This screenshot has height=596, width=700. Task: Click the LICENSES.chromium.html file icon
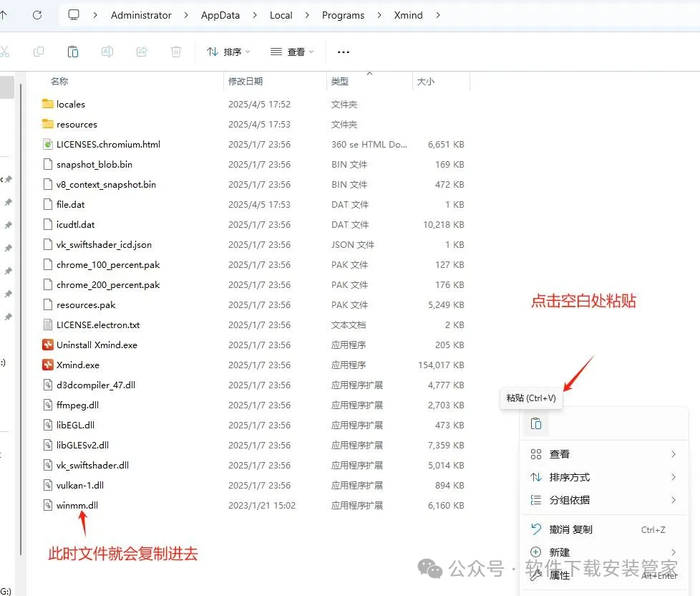tap(48, 144)
